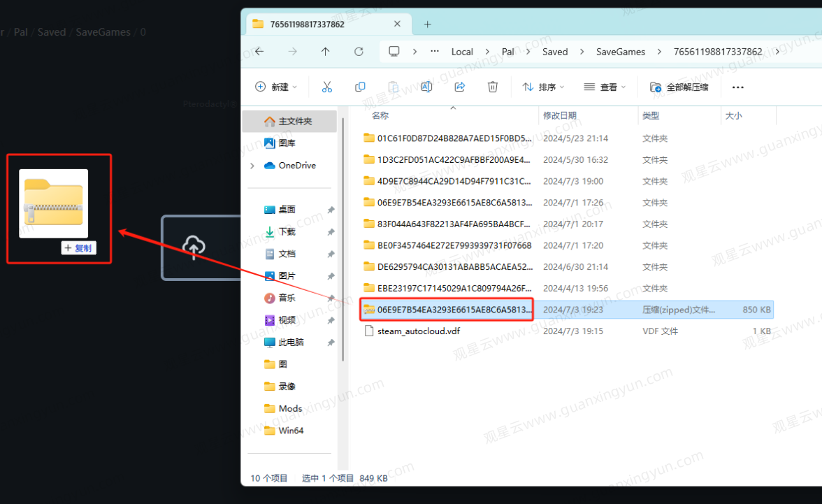Screen dimensions: 822x504
Task: Click 全部解压缩 extract all button
Action: pyautogui.click(x=679, y=87)
